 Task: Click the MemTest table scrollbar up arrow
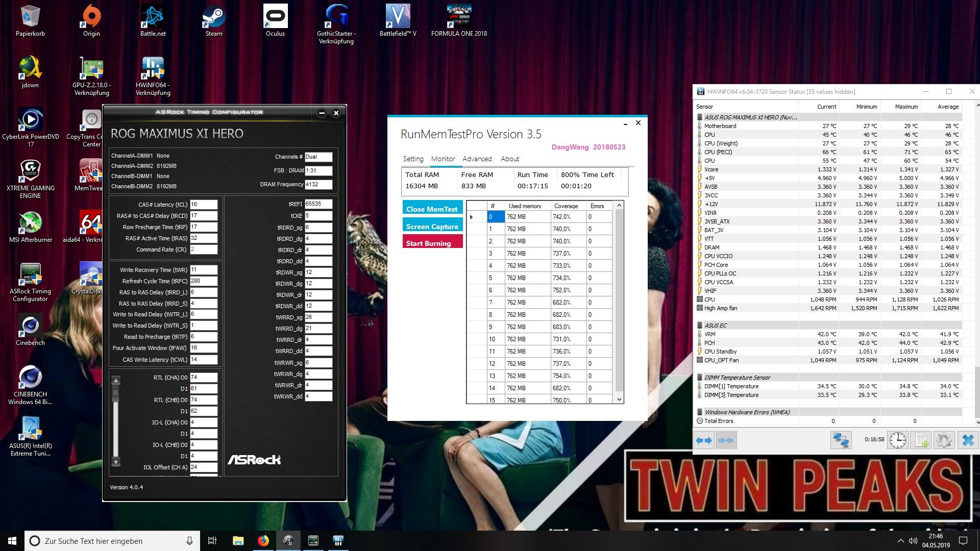click(x=619, y=206)
